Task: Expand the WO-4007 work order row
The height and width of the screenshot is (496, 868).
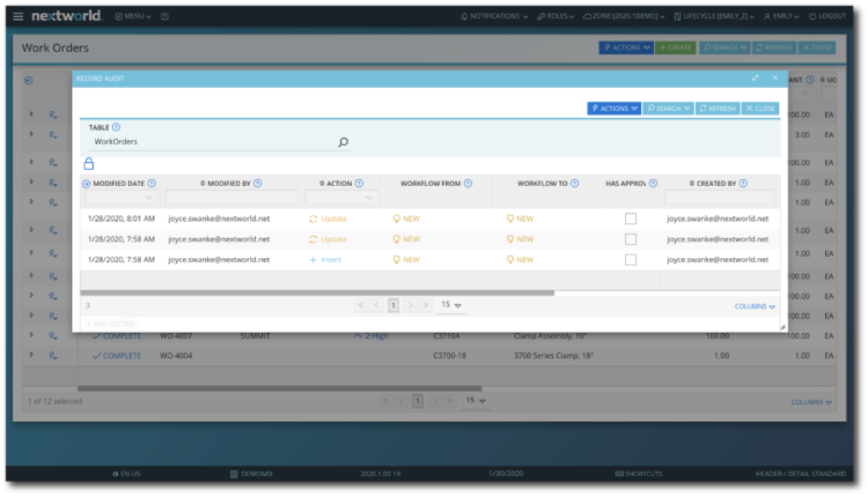Action: click(31, 335)
